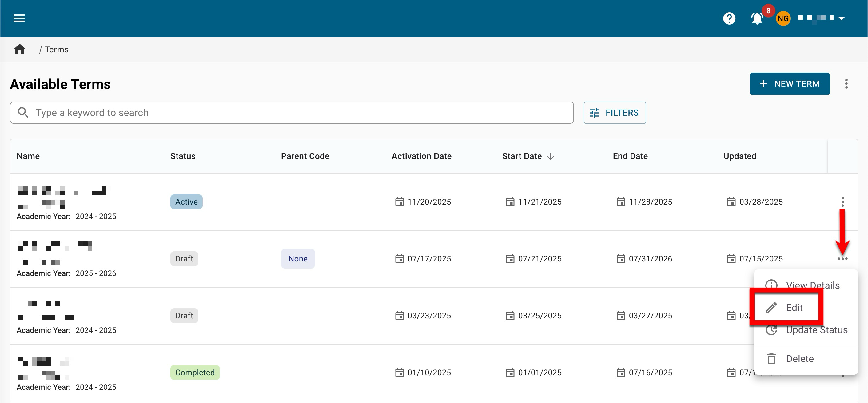This screenshot has height=403, width=868.
Task: Open notifications bell with 8 alerts
Action: point(757,18)
